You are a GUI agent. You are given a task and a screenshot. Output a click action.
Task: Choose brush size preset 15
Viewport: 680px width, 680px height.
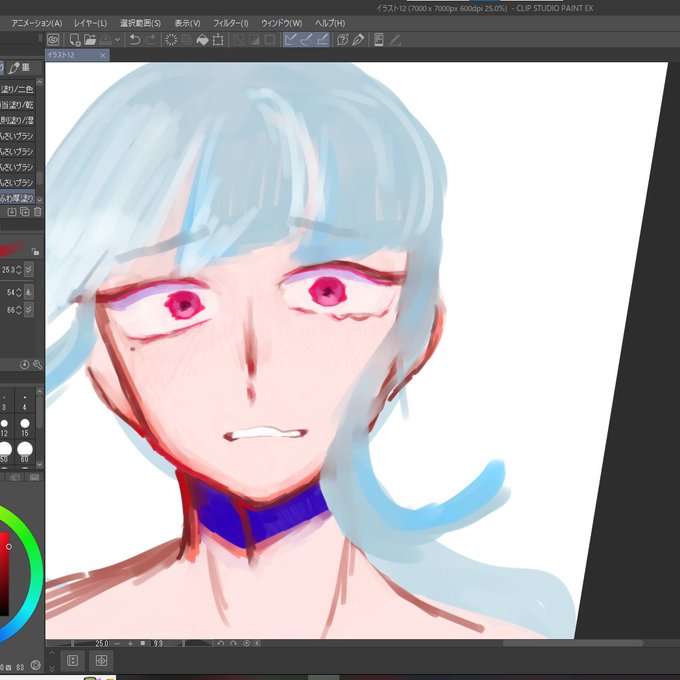point(25,427)
